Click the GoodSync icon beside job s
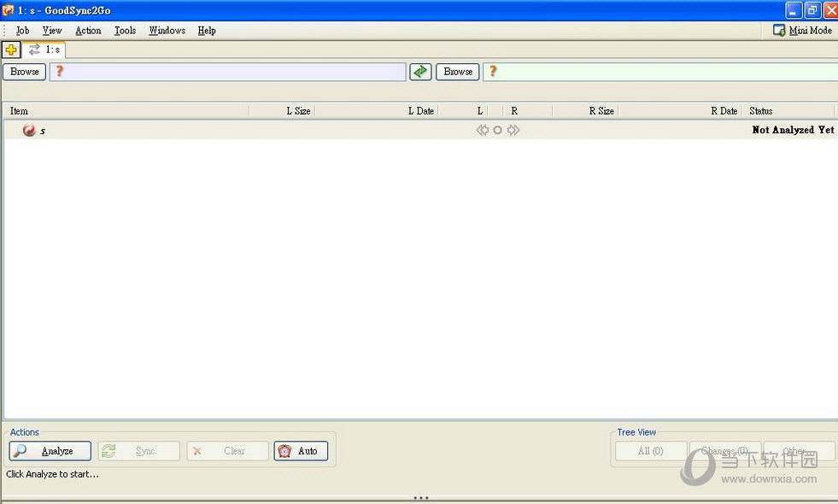838x504 pixels. pos(29,130)
